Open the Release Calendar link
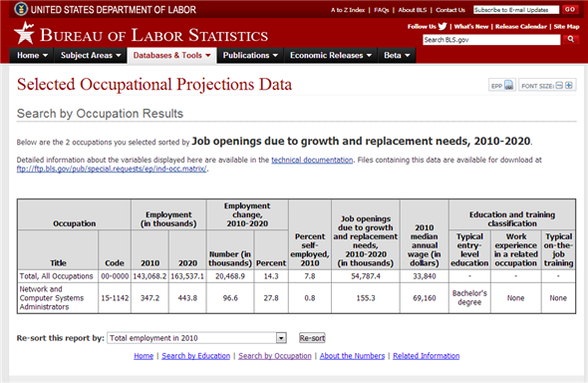The width and height of the screenshot is (588, 383). point(521,27)
